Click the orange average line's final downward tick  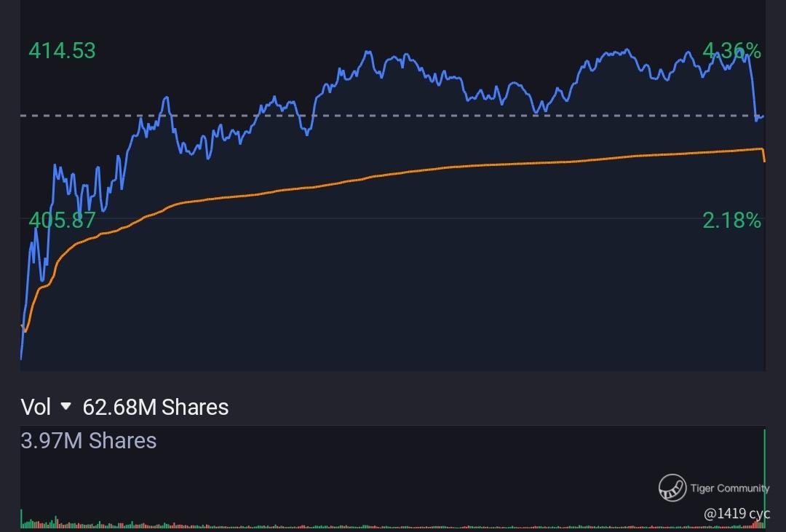pyautogui.click(x=763, y=156)
